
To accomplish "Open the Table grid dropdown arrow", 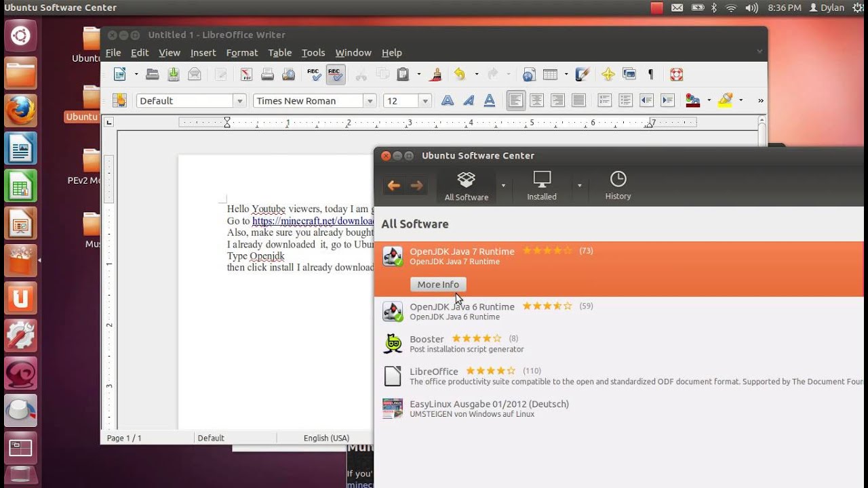I will tap(566, 75).
